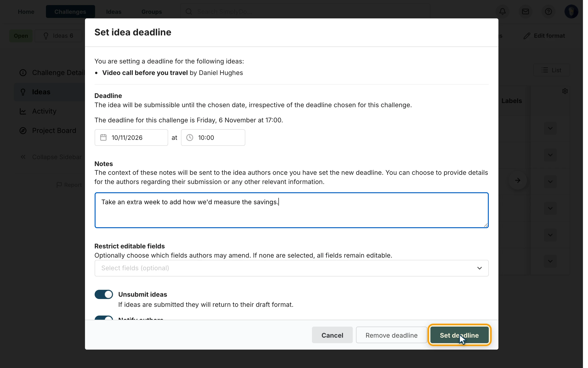The image size is (588, 368).
Task: Click the lightbulb icon in Ideas 6
Action: click(x=46, y=36)
